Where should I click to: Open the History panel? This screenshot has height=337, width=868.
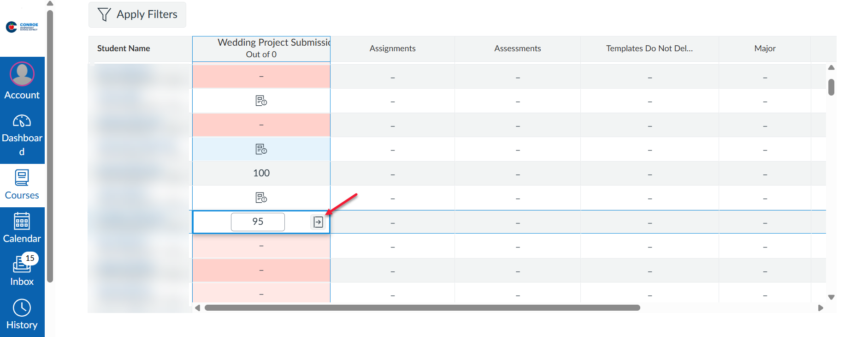coord(22,314)
